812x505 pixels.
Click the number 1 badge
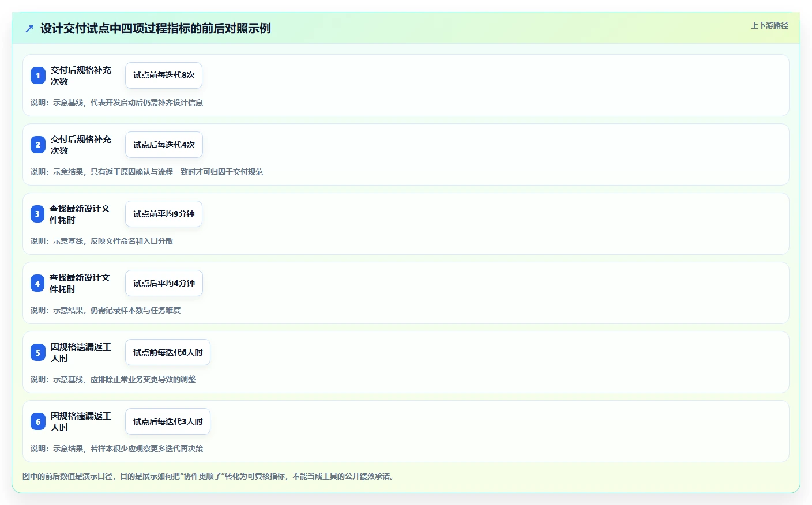pyautogui.click(x=38, y=76)
